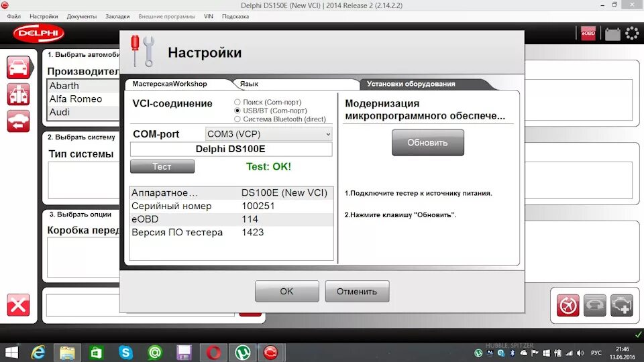Select Система Bluetooth (direct) radio option
This screenshot has width=644, height=362.
pyautogui.click(x=237, y=119)
